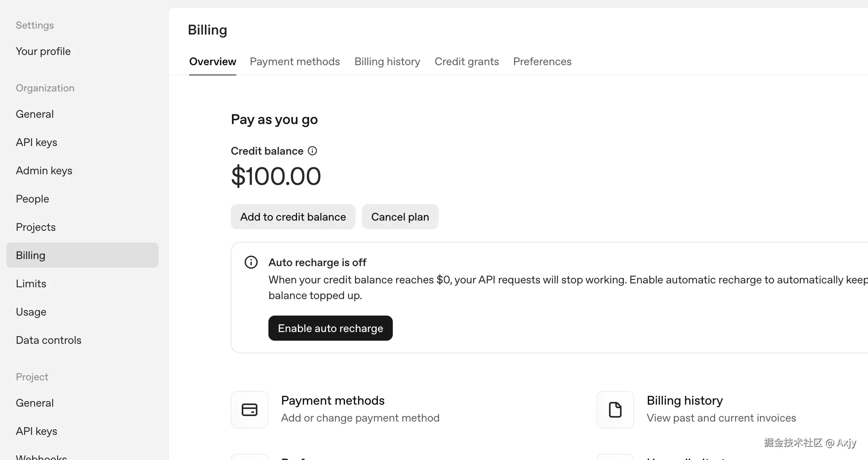868x460 pixels.
Task: Click the Credit balance info icon
Action: (312, 151)
